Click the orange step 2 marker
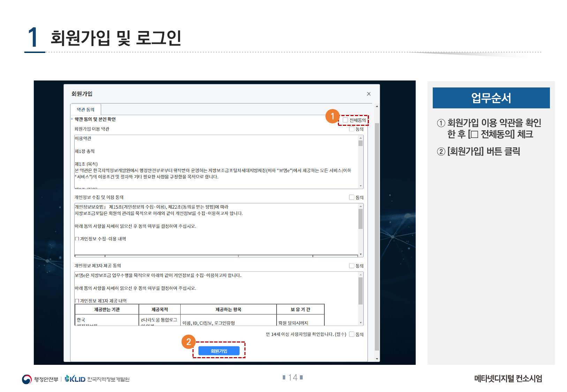Viewport: 567px width, 392px height. [188, 342]
